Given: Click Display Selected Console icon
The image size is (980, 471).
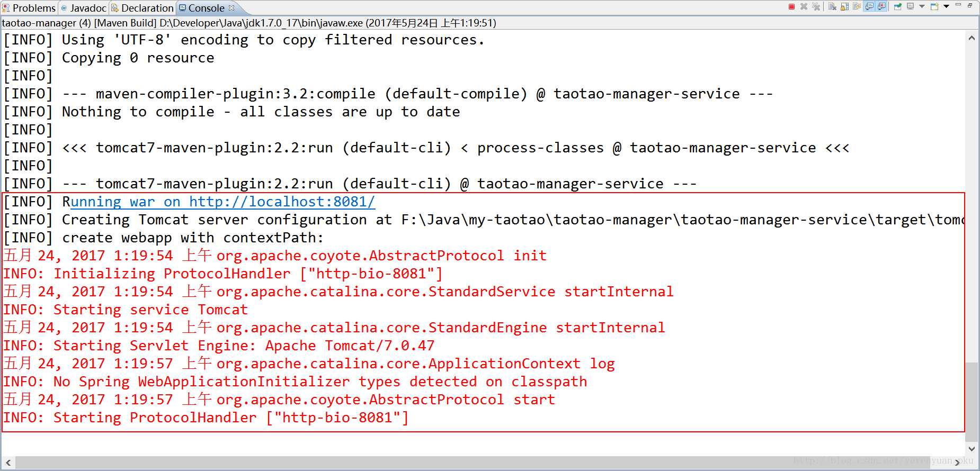Looking at the screenshot, I should tap(910, 6).
